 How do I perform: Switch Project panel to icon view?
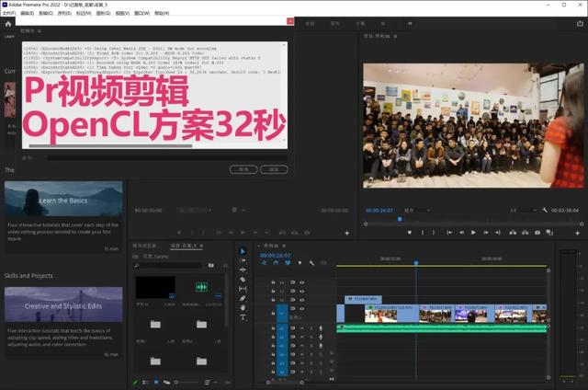point(156,382)
